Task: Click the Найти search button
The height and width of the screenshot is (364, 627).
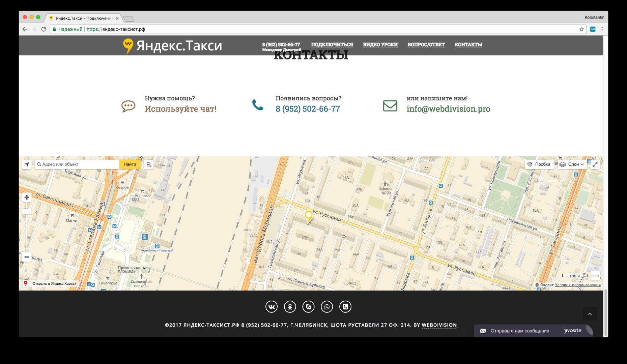Action: [130, 164]
